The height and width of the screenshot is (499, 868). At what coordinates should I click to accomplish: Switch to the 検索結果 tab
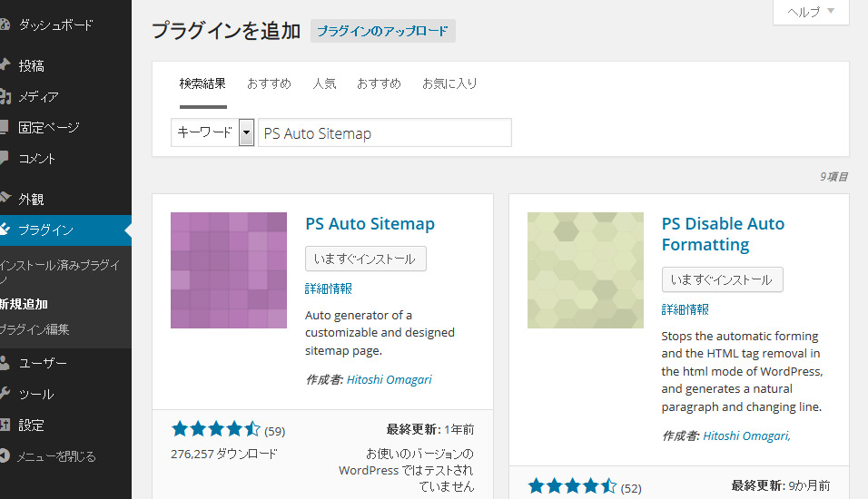pyautogui.click(x=202, y=83)
